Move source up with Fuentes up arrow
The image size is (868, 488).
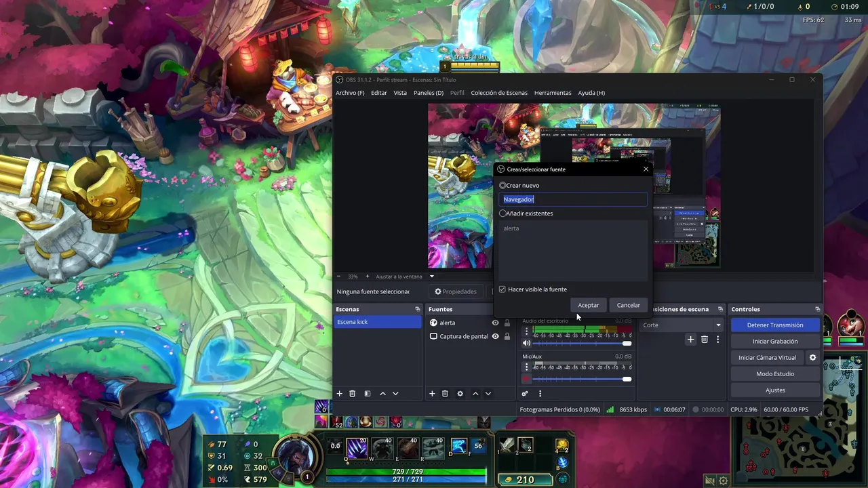(475, 394)
